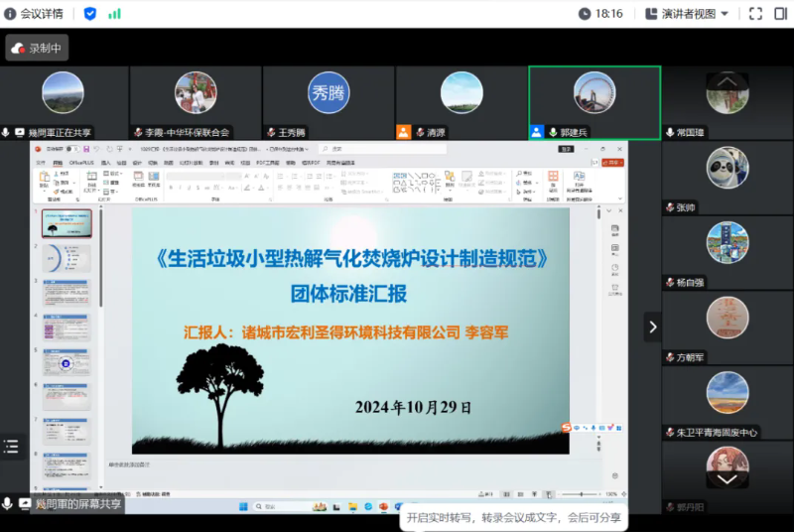794x532 pixels.
Task: Open the 演讲者视图 view dropdown
Action: [x=687, y=14]
